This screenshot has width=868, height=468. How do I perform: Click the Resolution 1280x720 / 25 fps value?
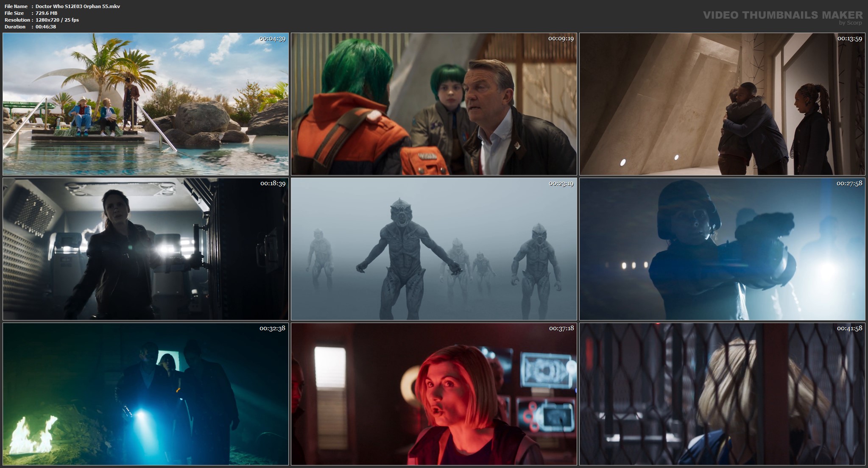tap(57, 20)
